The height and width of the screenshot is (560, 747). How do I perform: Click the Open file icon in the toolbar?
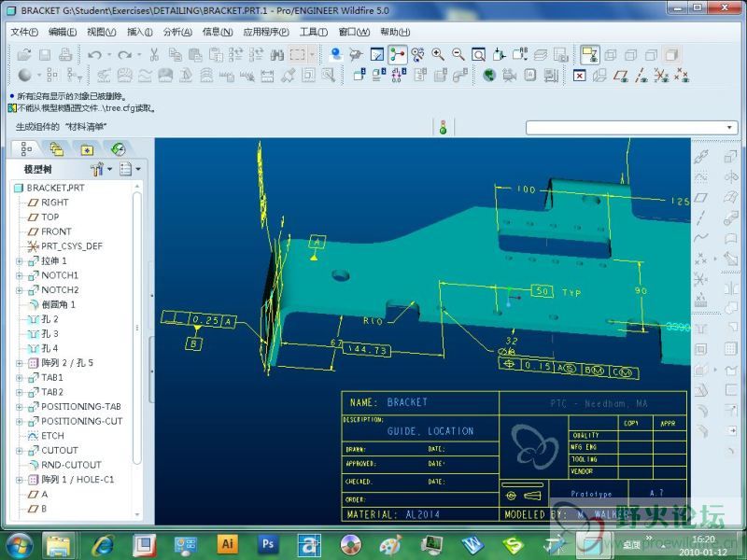24,55
